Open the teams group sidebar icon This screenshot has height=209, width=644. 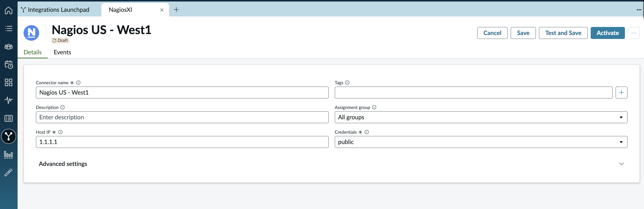click(8, 47)
